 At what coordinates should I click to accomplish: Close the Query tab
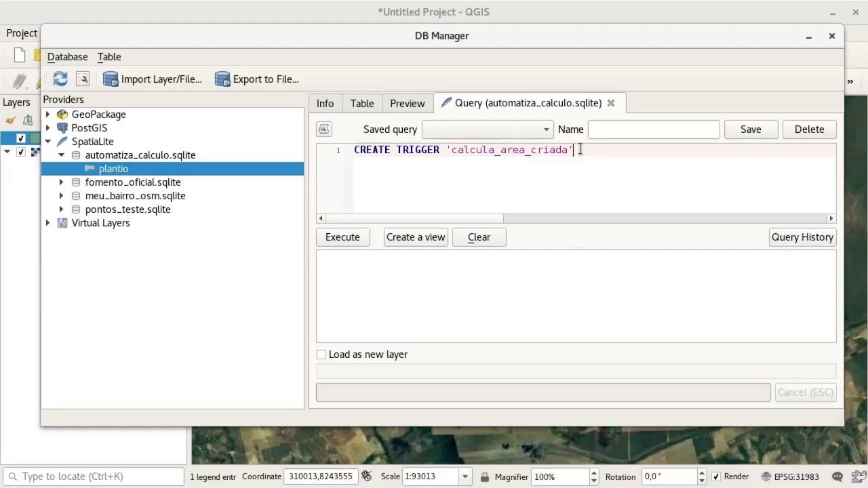tap(611, 103)
